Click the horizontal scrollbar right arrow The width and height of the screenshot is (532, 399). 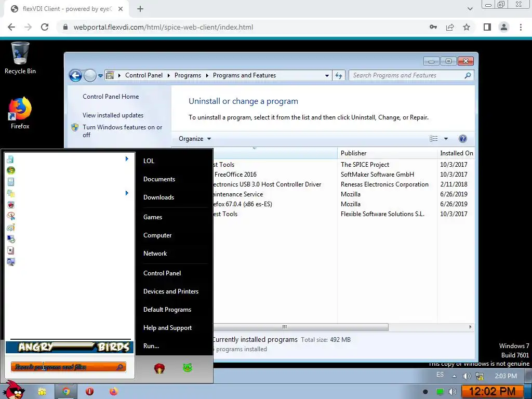pyautogui.click(x=470, y=327)
